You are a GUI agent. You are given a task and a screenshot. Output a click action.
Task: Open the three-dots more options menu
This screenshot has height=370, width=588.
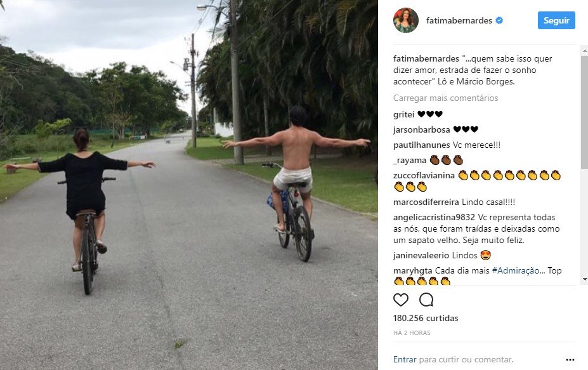(x=570, y=360)
